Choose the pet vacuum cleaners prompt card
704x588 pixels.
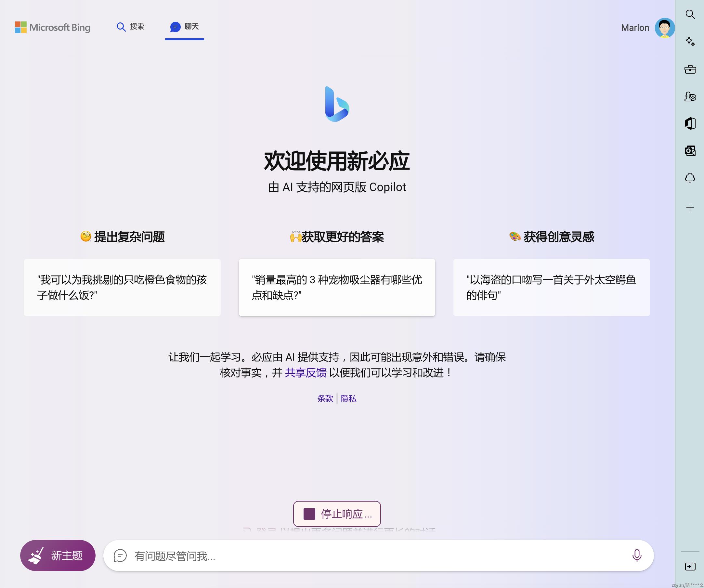coord(337,287)
